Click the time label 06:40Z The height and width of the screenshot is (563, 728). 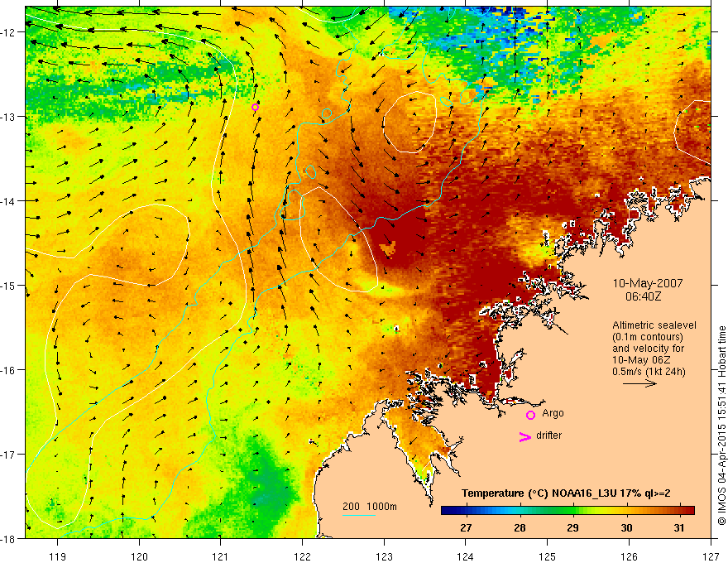tap(643, 296)
